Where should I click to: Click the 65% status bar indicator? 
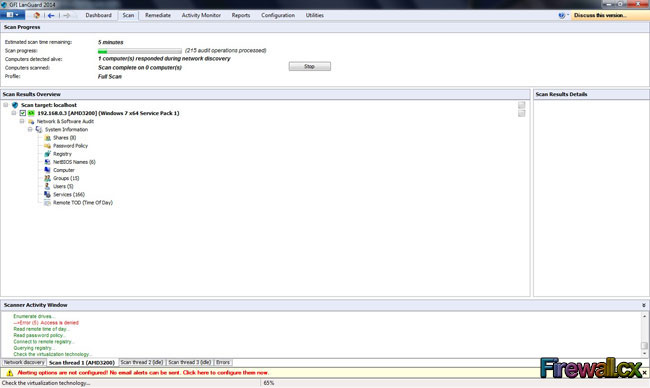[x=269, y=383]
